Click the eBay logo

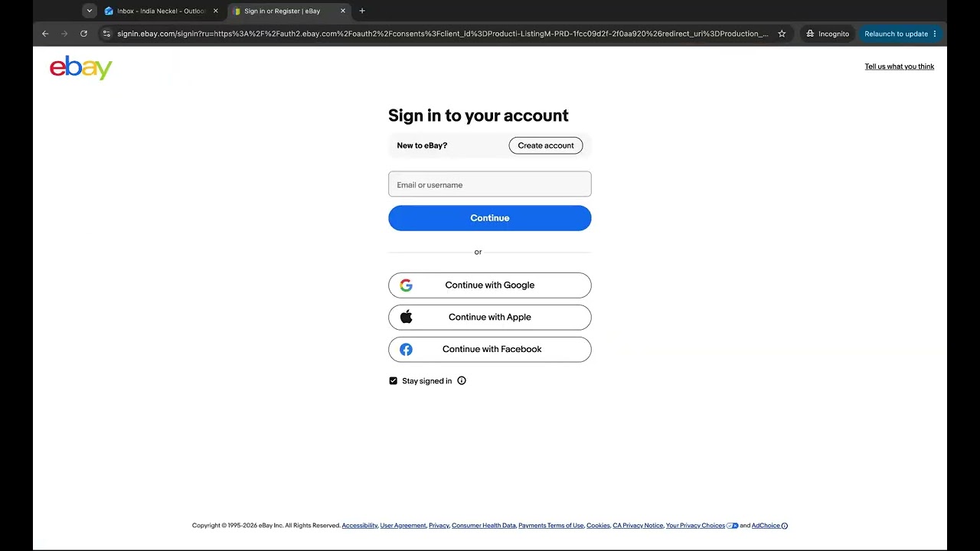coord(81,67)
